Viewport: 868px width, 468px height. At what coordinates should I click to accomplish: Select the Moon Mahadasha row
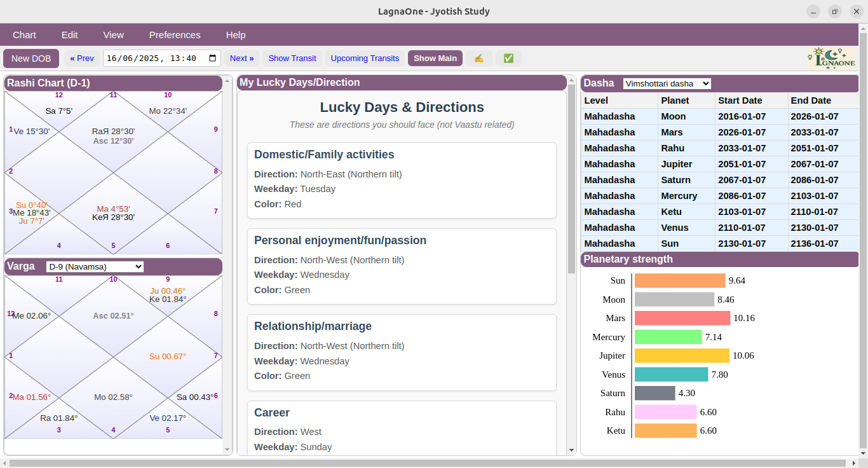[719, 116]
